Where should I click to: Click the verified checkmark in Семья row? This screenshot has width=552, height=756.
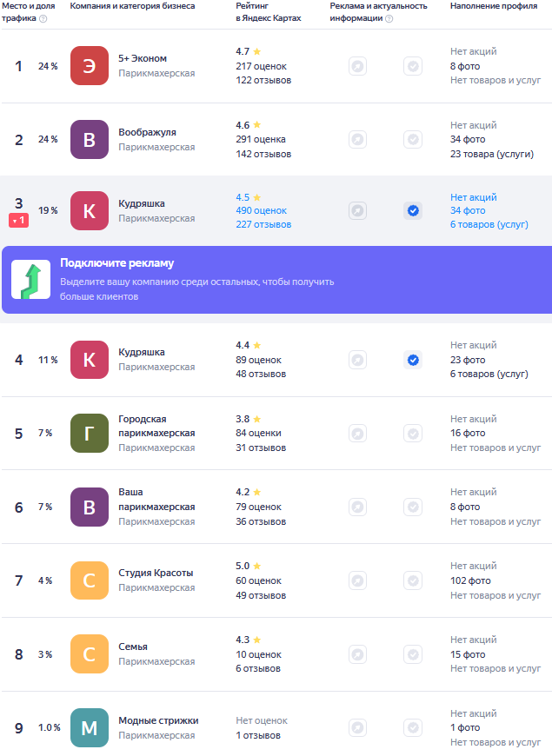click(x=413, y=654)
